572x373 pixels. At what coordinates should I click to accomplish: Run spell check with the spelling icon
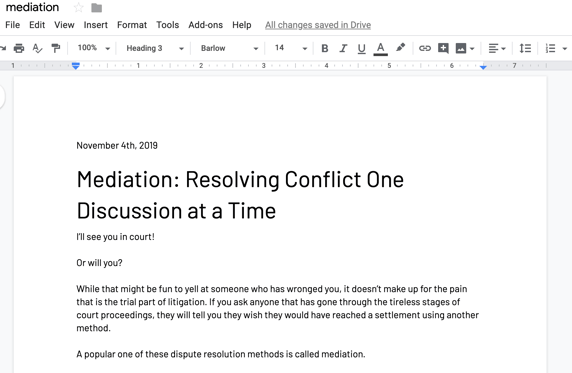tap(37, 48)
